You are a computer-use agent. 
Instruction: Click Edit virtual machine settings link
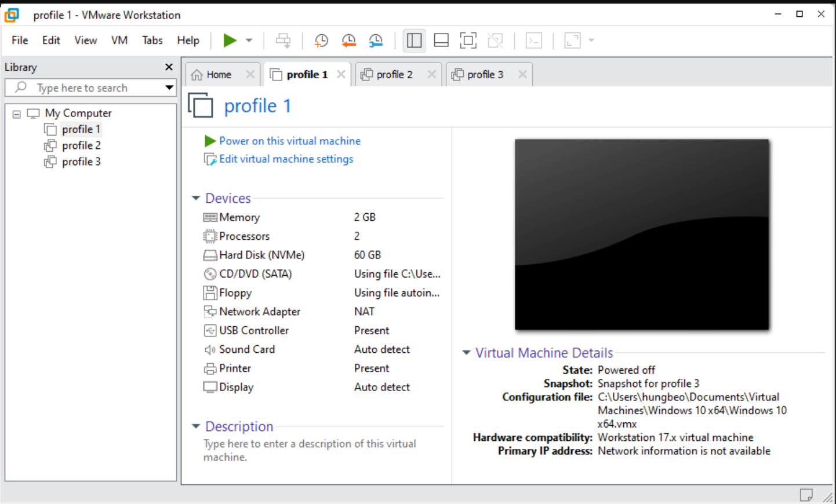[286, 159]
